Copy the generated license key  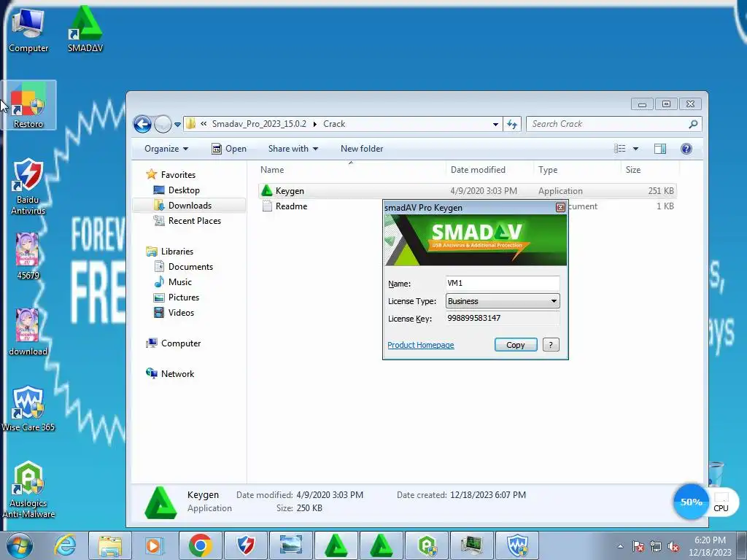[x=516, y=345]
